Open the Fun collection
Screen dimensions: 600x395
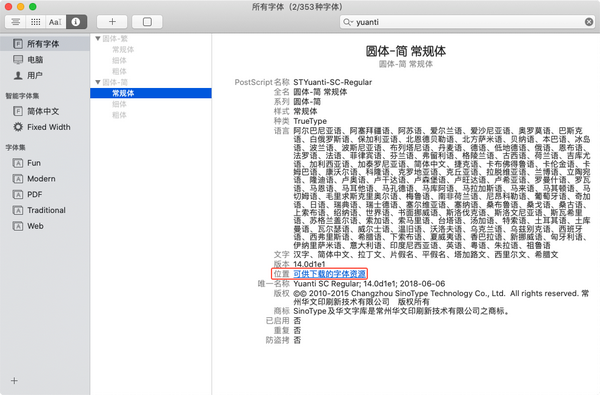pos(45,163)
